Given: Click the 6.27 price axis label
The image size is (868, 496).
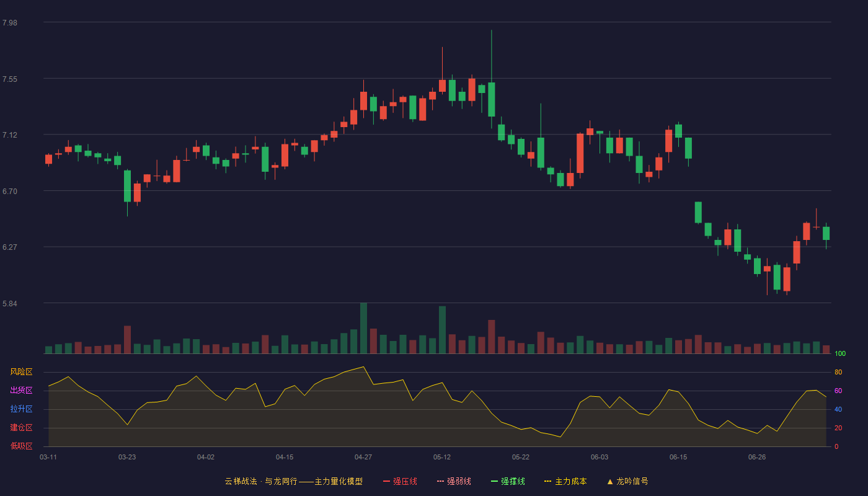Looking at the screenshot, I should click(10, 247).
